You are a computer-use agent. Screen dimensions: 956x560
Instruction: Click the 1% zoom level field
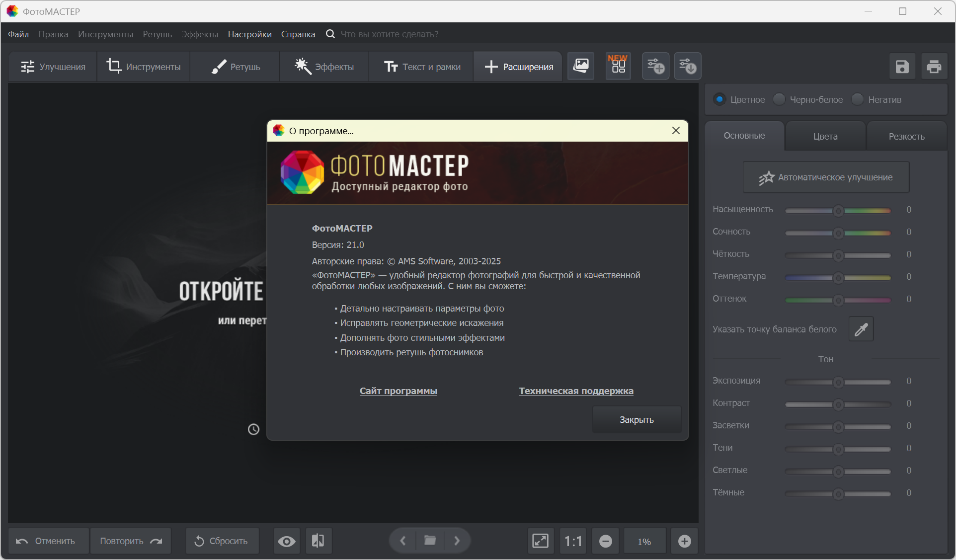pyautogui.click(x=644, y=541)
